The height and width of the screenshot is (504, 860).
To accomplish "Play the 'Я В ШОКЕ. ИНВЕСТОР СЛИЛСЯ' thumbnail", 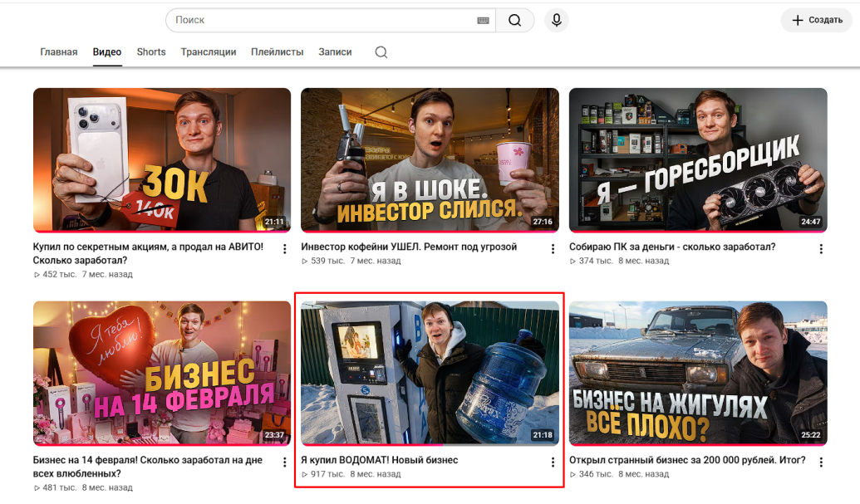I will click(x=430, y=160).
